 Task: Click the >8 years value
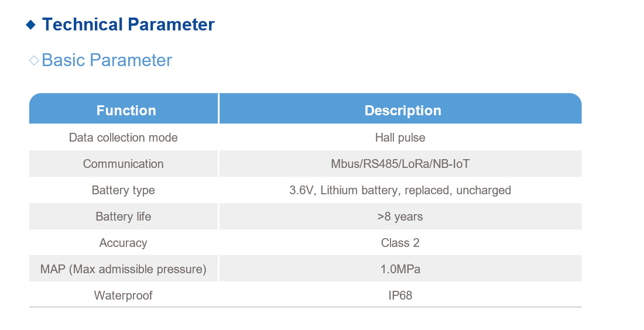(400, 216)
